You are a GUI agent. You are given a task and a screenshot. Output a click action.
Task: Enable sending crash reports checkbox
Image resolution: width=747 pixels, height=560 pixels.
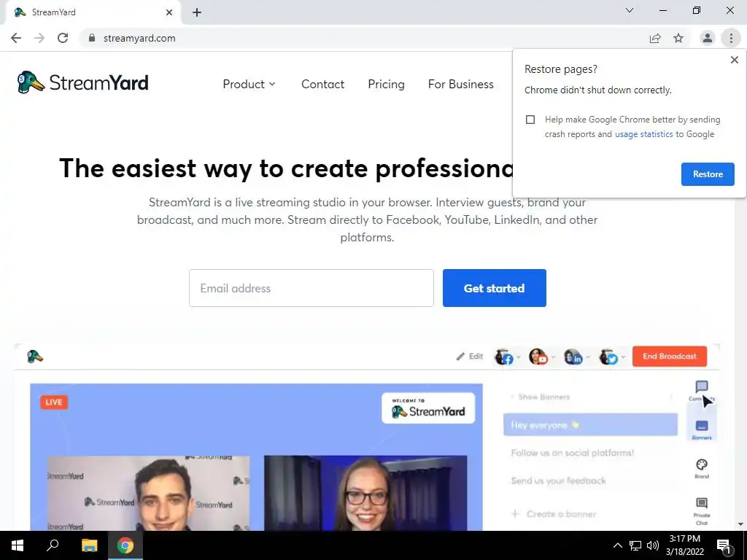pos(530,120)
